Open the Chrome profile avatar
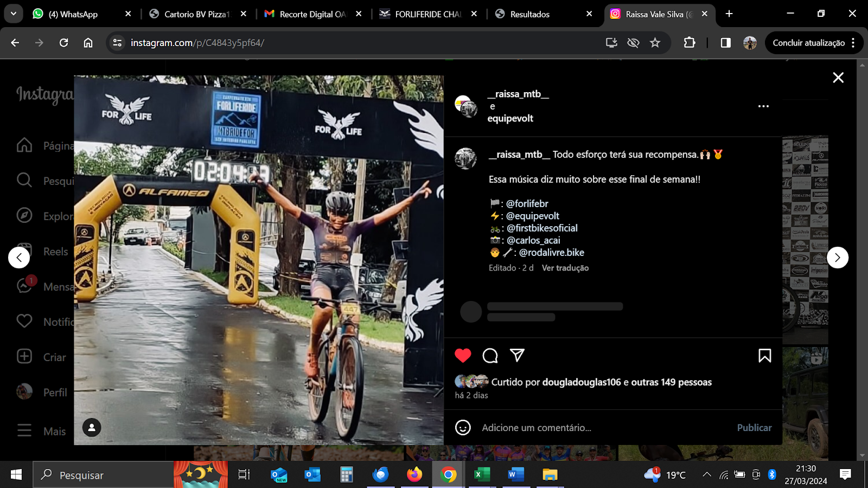This screenshot has height=488, width=868. [x=750, y=43]
